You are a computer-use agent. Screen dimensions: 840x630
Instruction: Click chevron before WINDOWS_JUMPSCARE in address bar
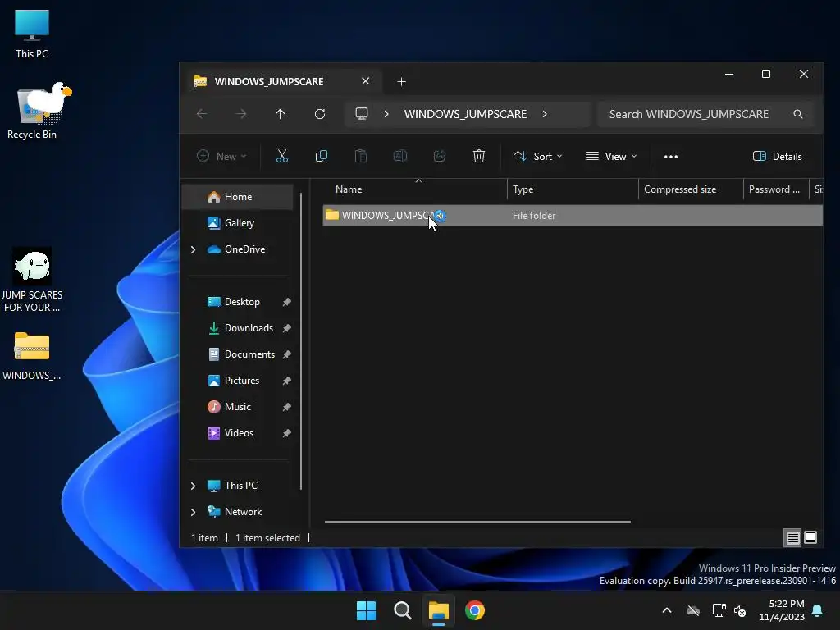tap(386, 113)
